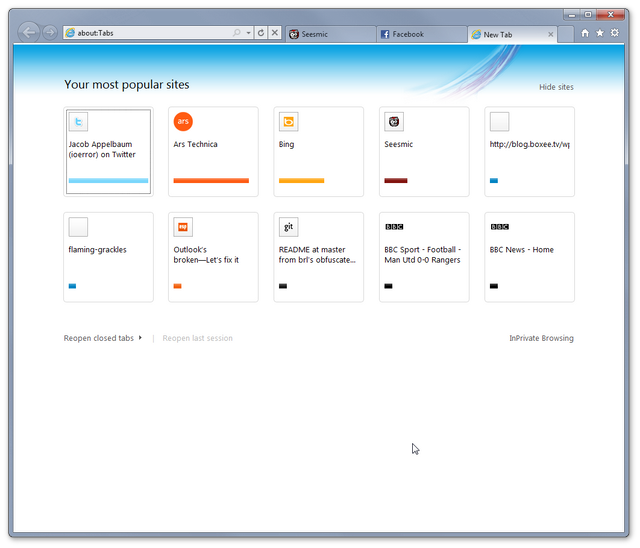Open the Home page icon
This screenshot has height=548, width=640.
click(x=585, y=33)
